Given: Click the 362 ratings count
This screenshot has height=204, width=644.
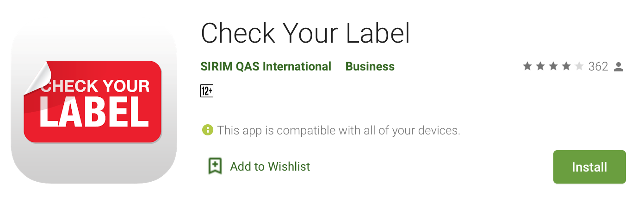Looking at the screenshot, I should click(598, 67).
